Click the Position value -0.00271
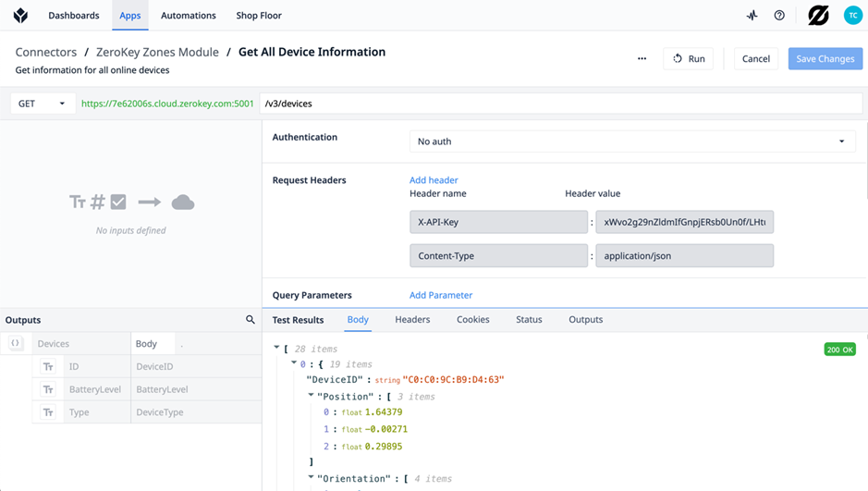Screen dimensions: 868x491 tap(385, 429)
